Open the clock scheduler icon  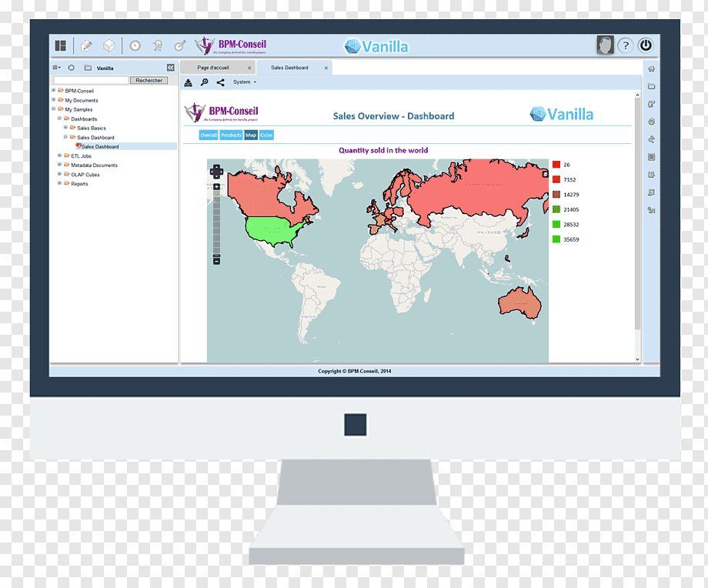point(135,45)
